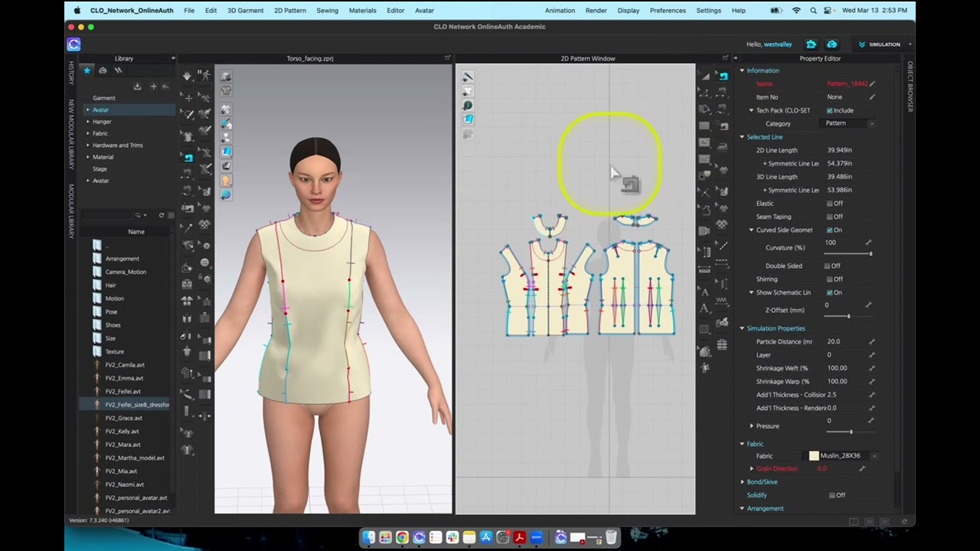This screenshot has width=980, height=551.
Task: Click the top icon in the 2D pattern window column
Action: (468, 77)
